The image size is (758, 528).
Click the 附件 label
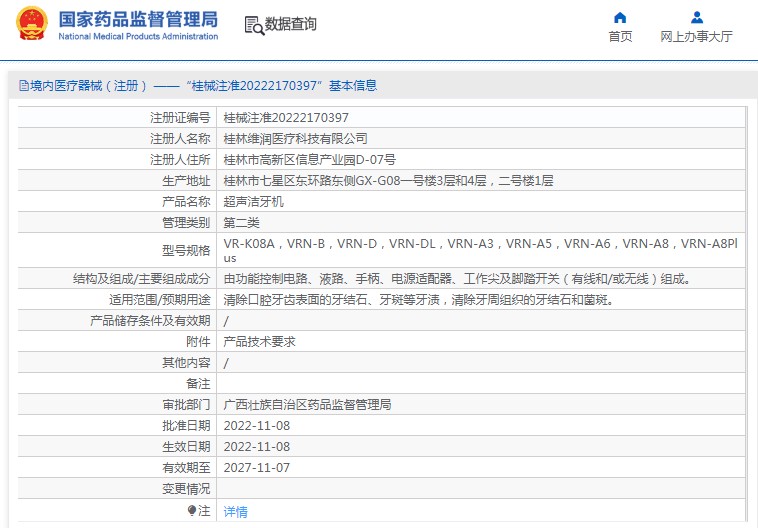click(x=198, y=342)
